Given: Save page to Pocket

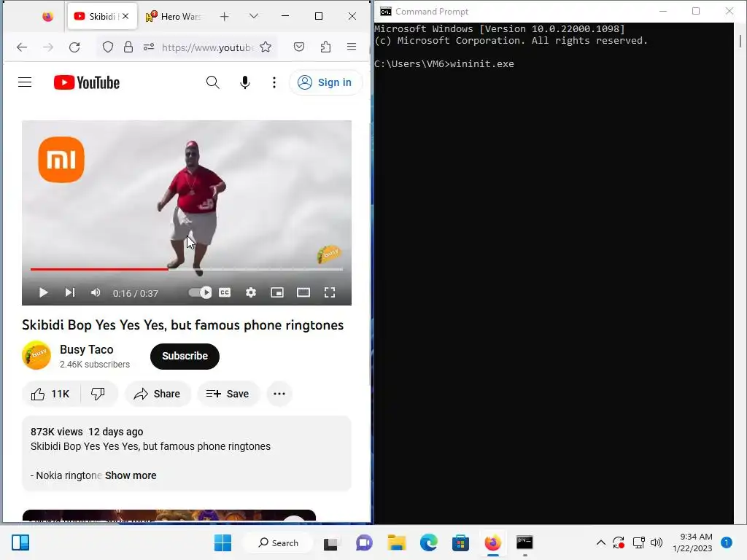Looking at the screenshot, I should 299,47.
